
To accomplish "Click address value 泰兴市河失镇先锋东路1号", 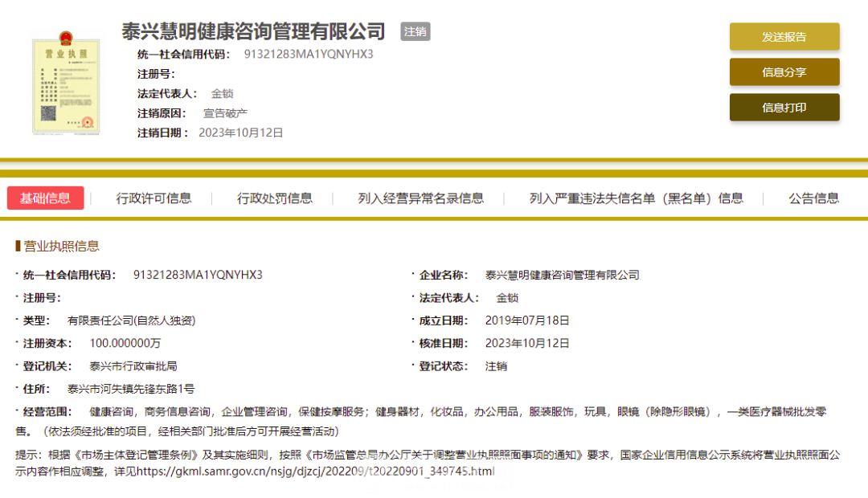I will click(131, 389).
